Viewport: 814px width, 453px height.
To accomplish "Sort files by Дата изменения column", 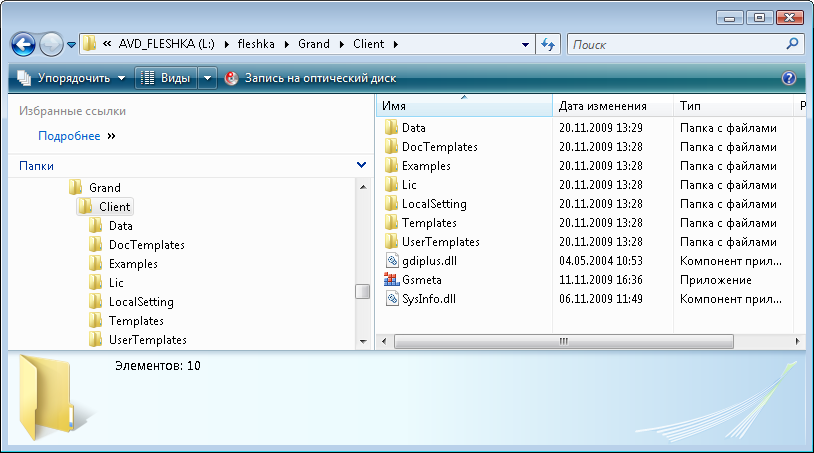I will click(x=602, y=106).
